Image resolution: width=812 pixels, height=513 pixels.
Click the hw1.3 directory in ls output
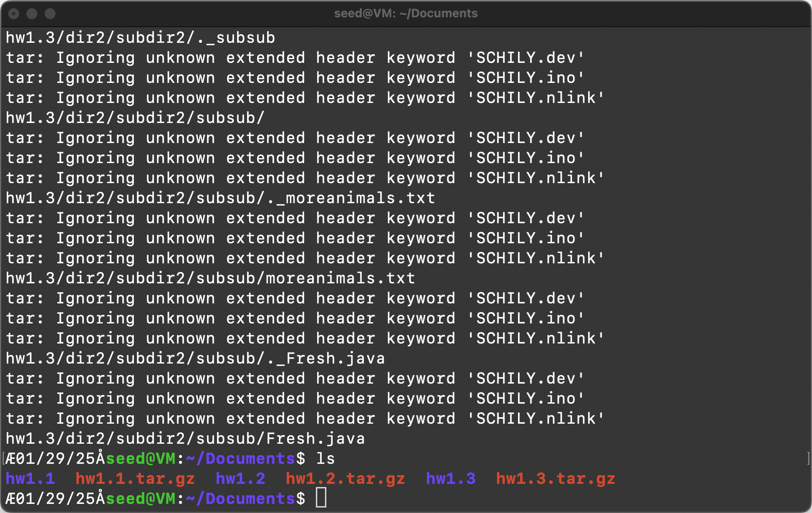click(451, 478)
